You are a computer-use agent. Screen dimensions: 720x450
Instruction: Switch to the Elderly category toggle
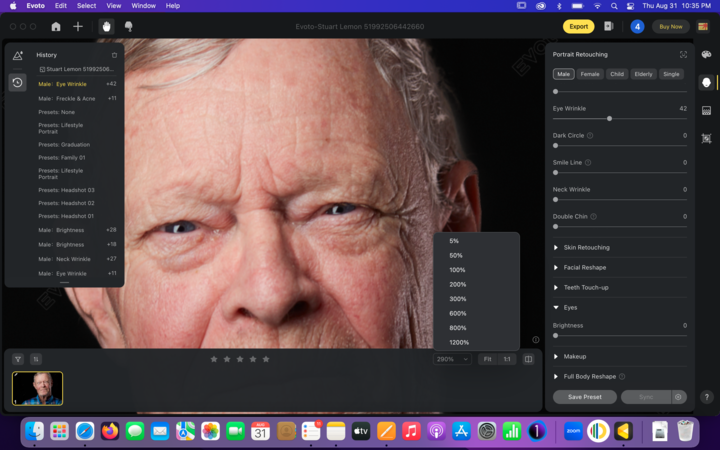[x=643, y=74]
